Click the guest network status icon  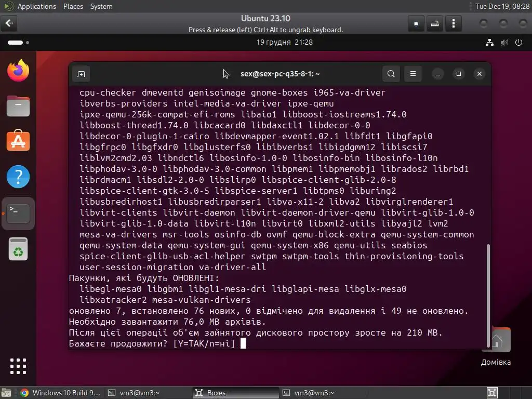tap(489, 43)
